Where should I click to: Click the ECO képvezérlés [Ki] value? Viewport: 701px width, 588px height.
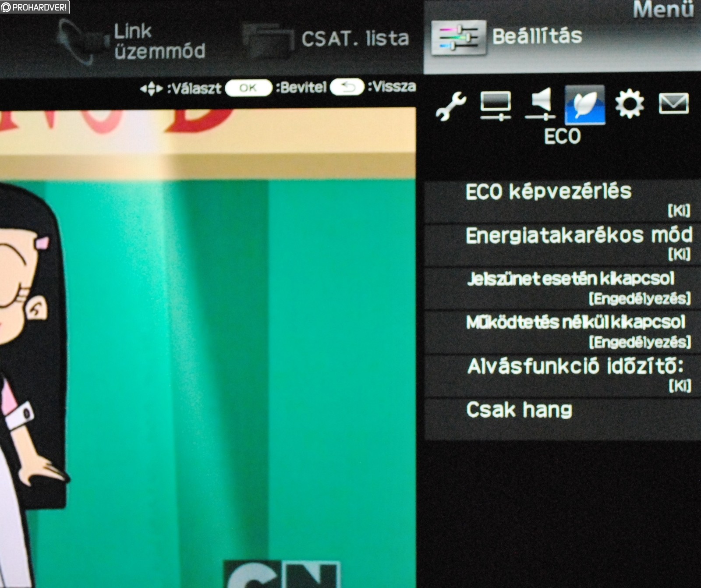click(x=679, y=211)
